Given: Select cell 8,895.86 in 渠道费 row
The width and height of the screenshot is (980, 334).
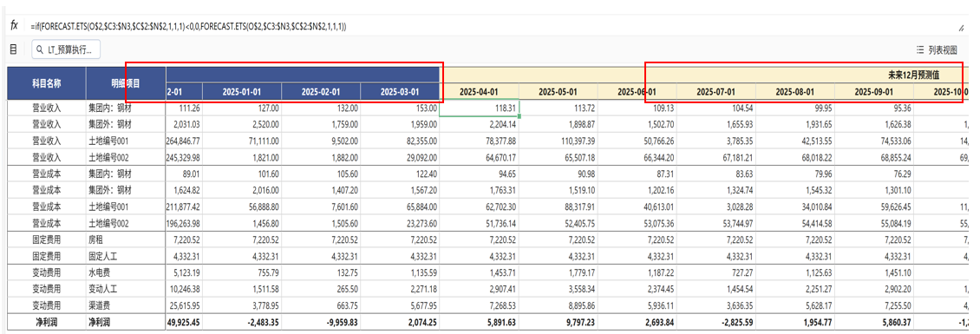Looking at the screenshot, I should (x=559, y=305).
